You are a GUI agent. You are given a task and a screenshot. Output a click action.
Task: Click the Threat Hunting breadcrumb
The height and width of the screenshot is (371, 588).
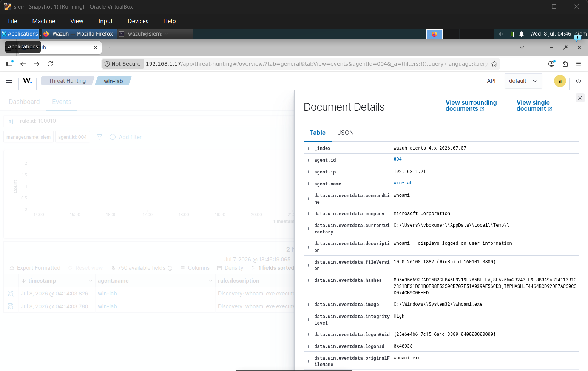tap(67, 81)
